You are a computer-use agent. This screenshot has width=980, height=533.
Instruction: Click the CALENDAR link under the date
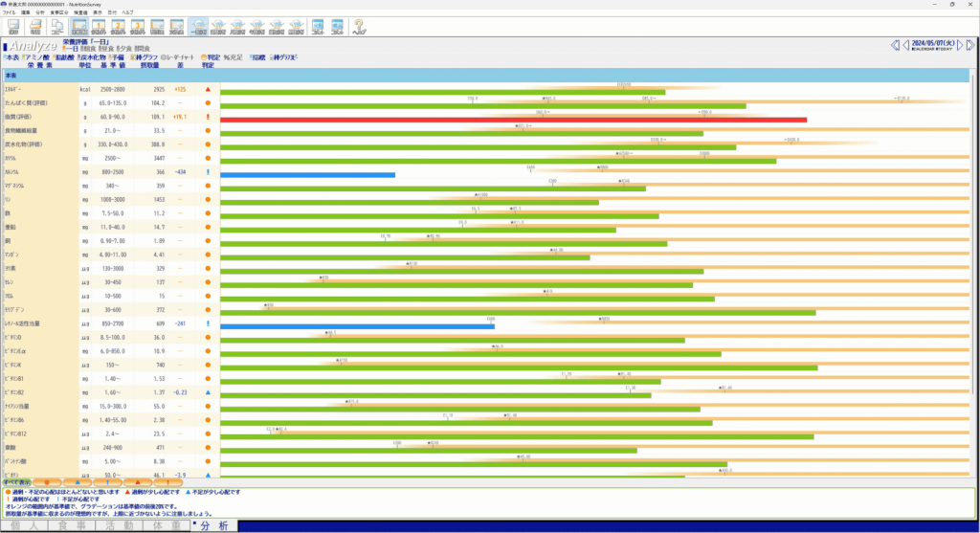coord(922,49)
